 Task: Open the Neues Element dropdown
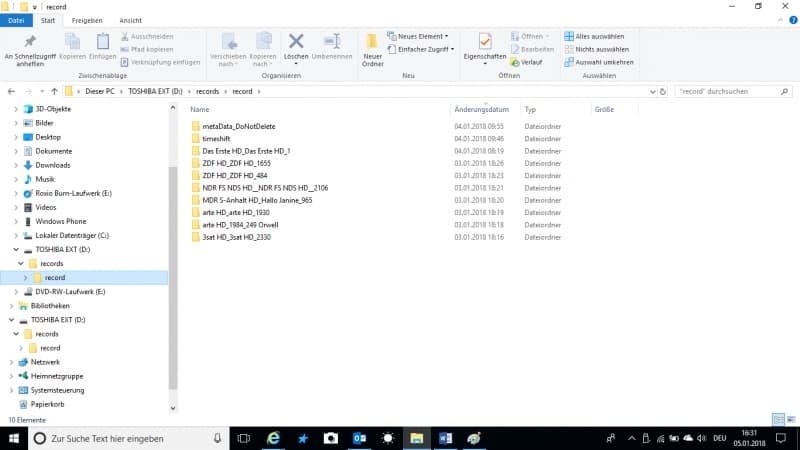(x=418, y=37)
